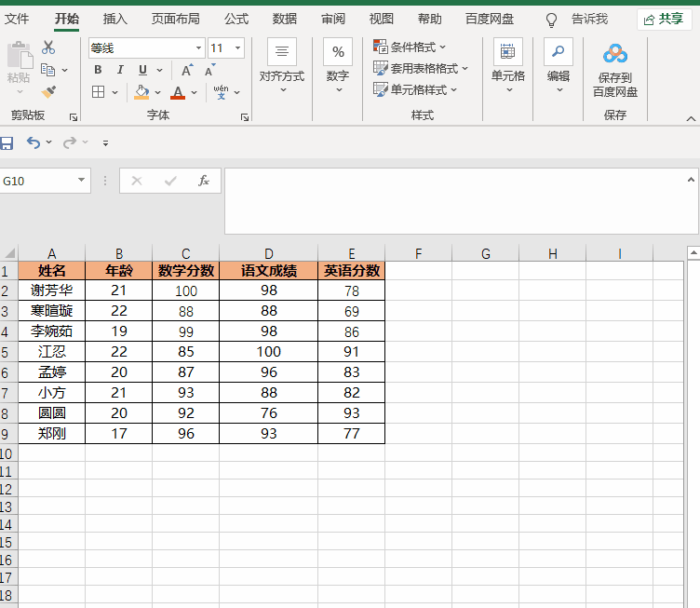700x608 pixels.
Task: Toggle bold formatting
Action: click(x=98, y=70)
